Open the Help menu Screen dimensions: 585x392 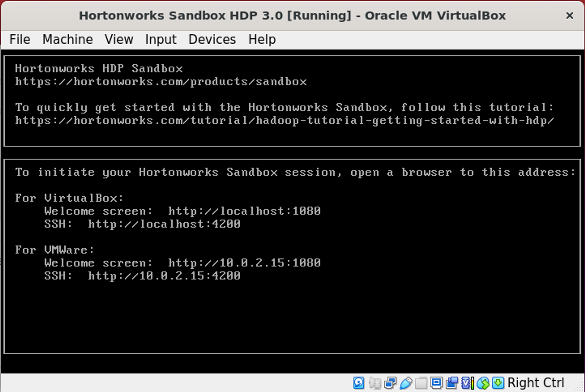pyautogui.click(x=262, y=39)
